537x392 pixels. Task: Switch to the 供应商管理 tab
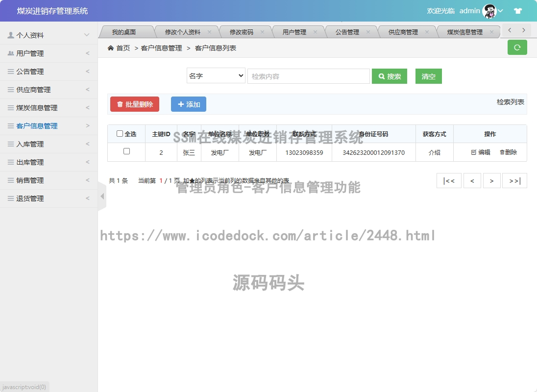click(x=403, y=32)
